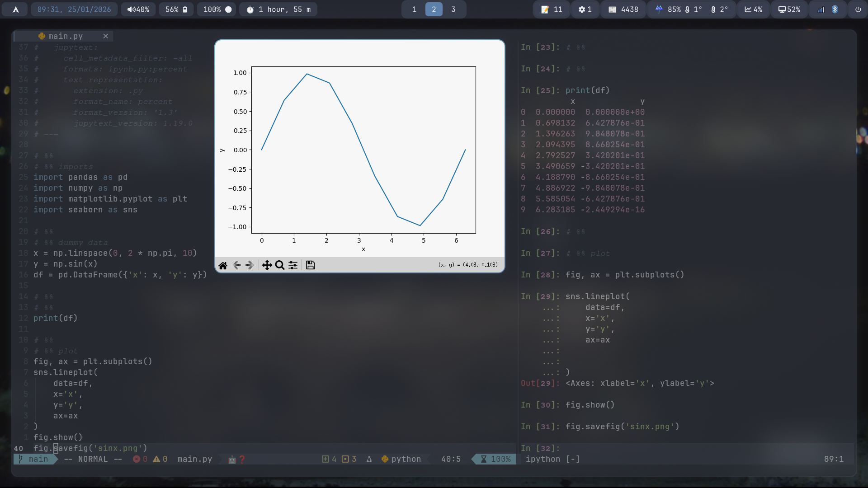Click the In [32] IPython prompt line
Image resolution: width=868 pixels, height=488 pixels.
[x=541, y=448]
